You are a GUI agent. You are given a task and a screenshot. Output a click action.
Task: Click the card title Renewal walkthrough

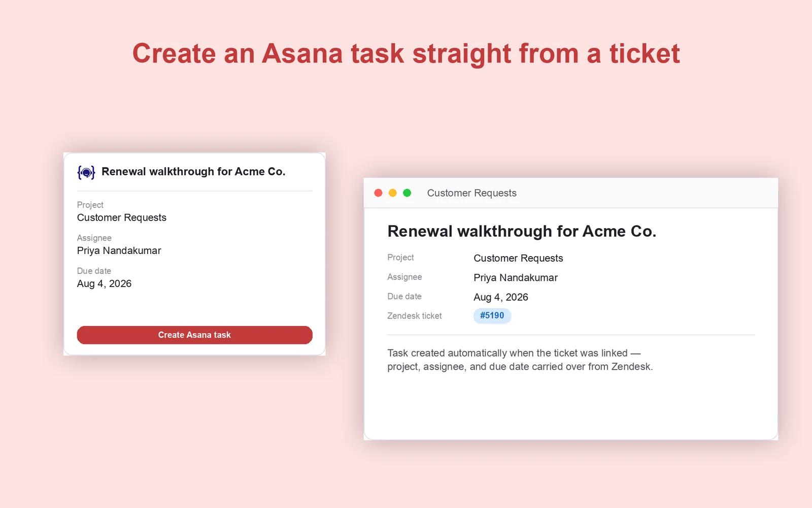point(193,172)
